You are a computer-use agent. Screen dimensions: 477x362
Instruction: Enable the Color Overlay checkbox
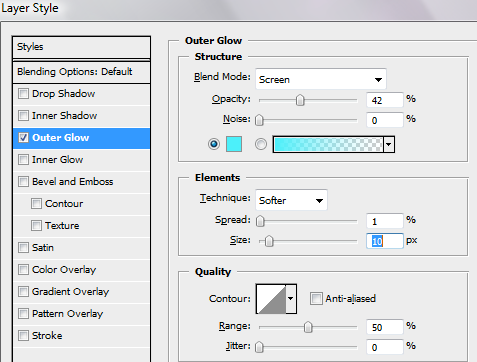click(x=23, y=270)
